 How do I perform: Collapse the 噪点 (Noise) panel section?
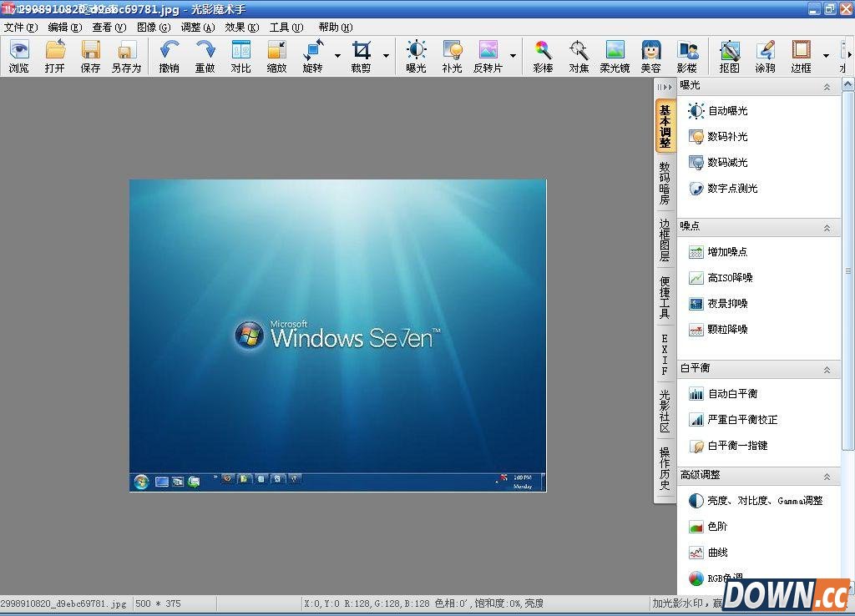tap(827, 227)
